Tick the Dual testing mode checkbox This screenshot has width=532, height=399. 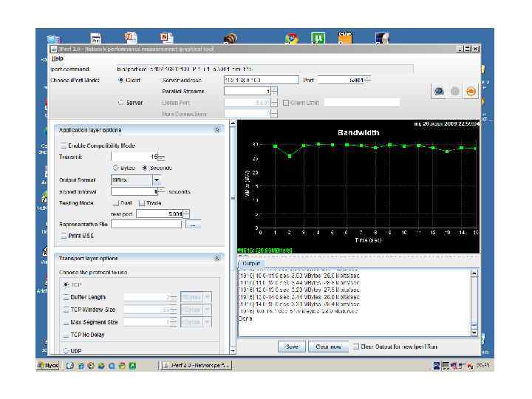tap(115, 202)
